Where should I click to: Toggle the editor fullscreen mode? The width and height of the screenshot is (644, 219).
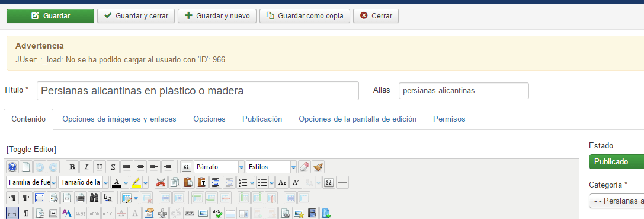point(40,198)
